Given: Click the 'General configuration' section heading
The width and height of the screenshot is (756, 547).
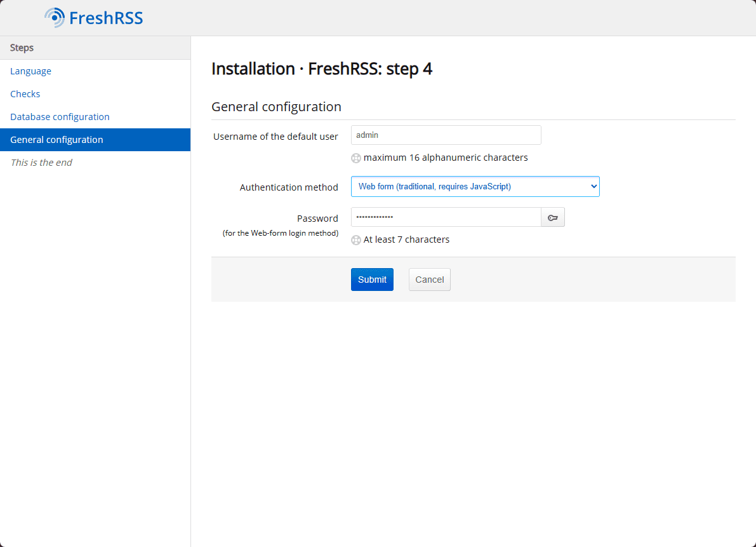Looking at the screenshot, I should tap(276, 107).
